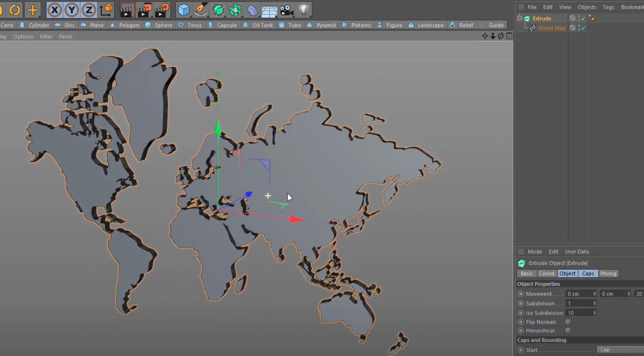Add an Oil Tank primitive

[258, 25]
